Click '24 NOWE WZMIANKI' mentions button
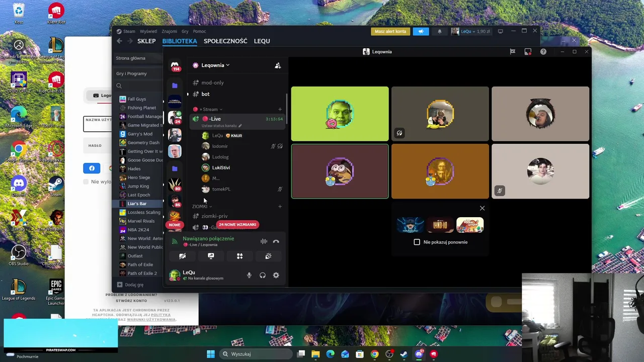 237,224
